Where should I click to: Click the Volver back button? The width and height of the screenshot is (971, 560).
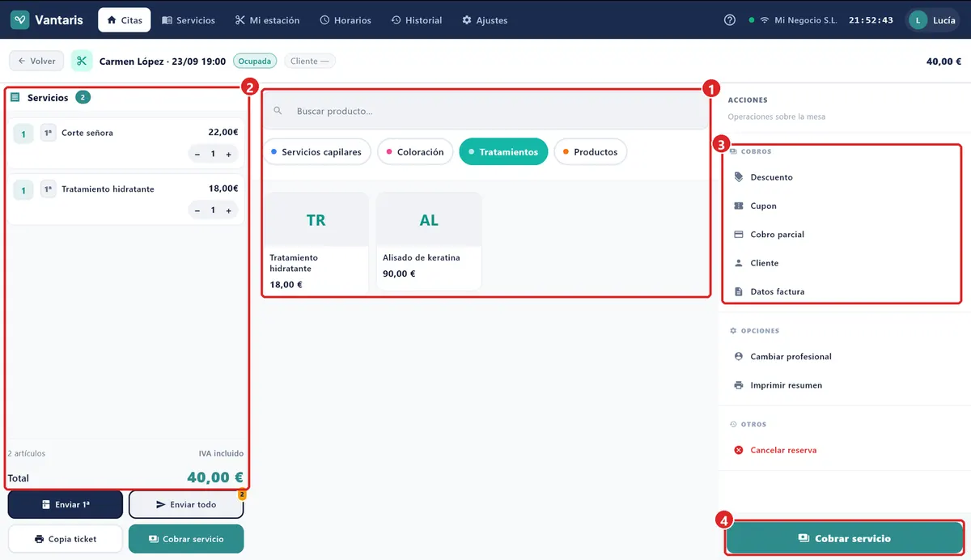click(x=36, y=61)
